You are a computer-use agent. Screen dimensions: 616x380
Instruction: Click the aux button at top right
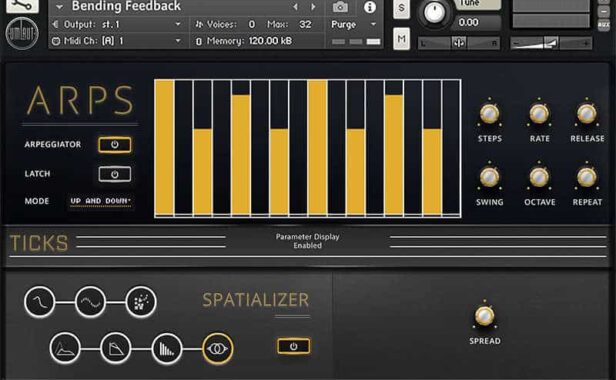click(x=604, y=25)
